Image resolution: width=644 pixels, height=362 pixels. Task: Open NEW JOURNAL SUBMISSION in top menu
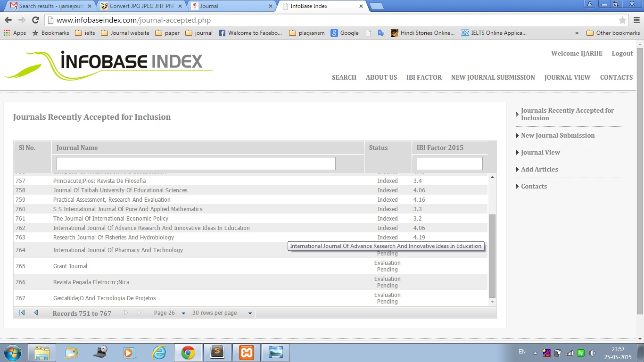(493, 77)
